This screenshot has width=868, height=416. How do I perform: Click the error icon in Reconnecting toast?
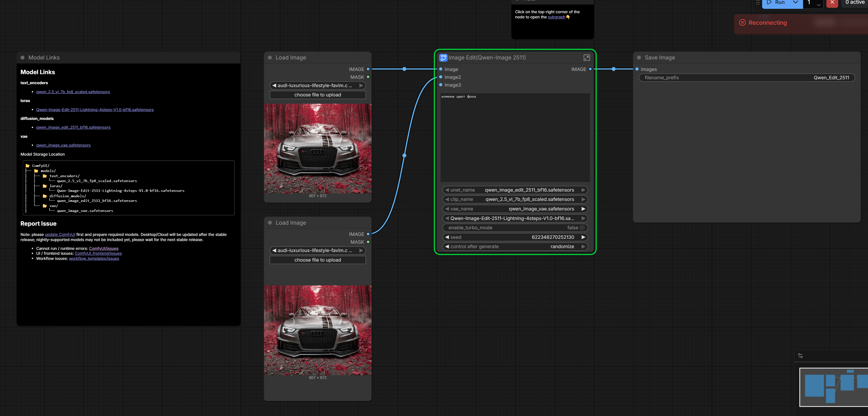(742, 23)
